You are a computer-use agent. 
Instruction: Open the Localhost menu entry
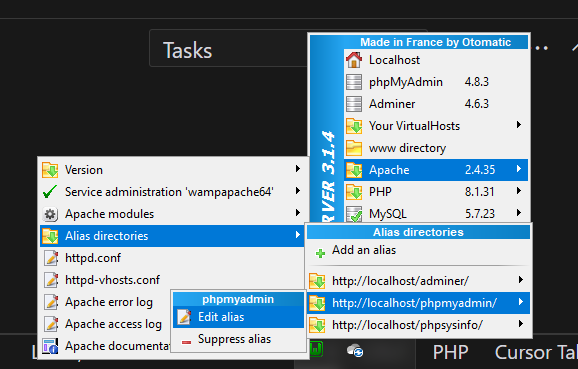(436, 60)
